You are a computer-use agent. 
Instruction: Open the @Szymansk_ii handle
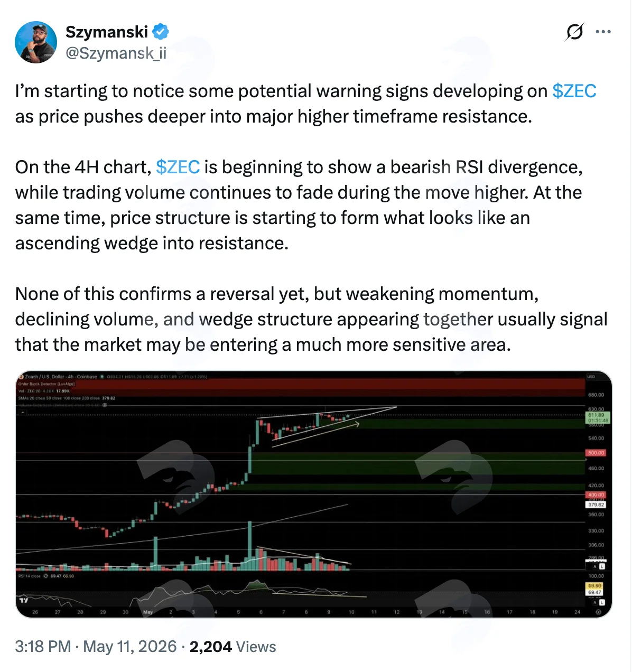[116, 53]
